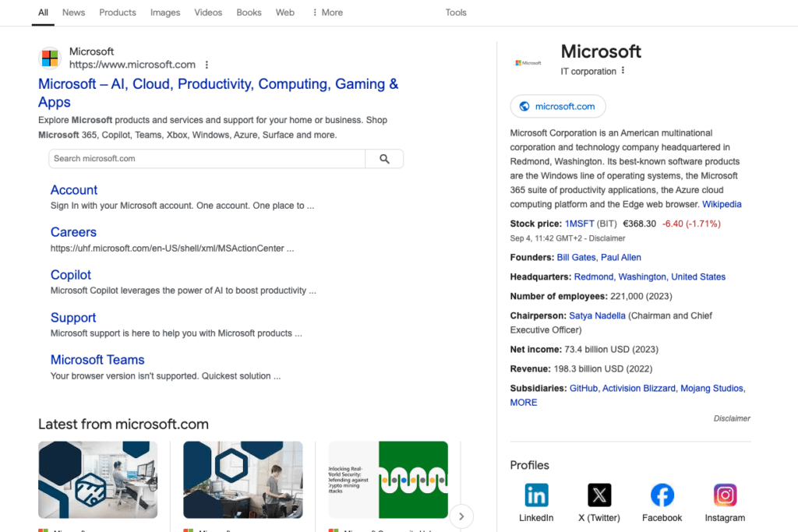Switch to the Images tab
Screen dimensions: 798x532
165,12
